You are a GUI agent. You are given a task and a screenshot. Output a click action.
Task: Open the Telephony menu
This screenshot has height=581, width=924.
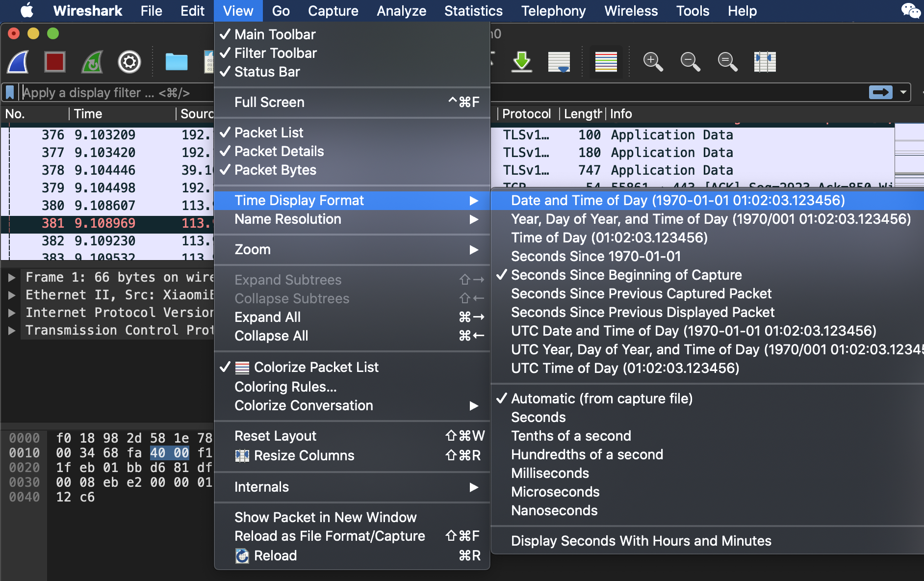click(553, 11)
